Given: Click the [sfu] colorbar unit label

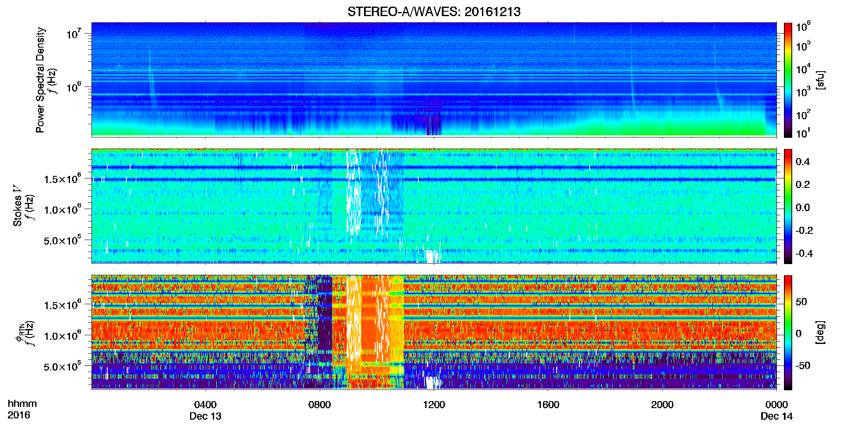Looking at the screenshot, I should point(820,80).
